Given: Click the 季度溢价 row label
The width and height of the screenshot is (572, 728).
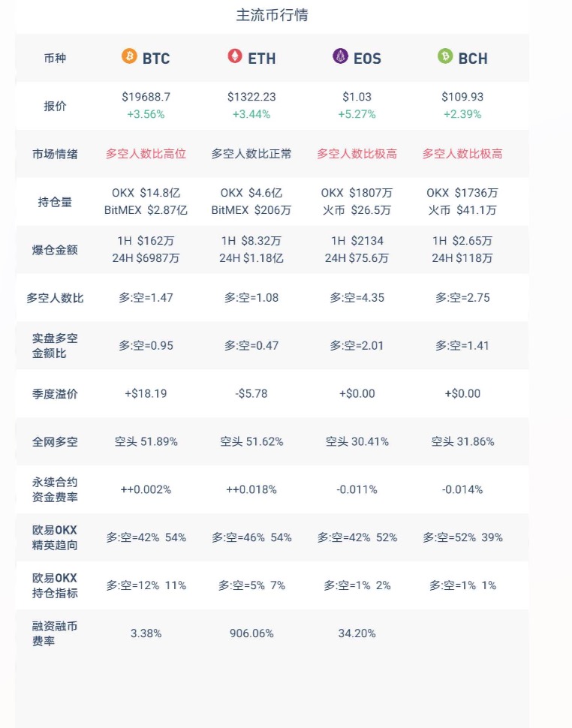Looking at the screenshot, I should pyautogui.click(x=55, y=393).
